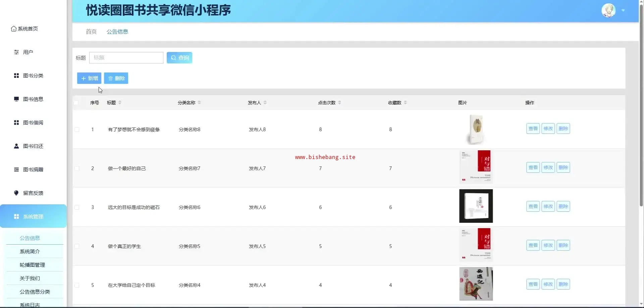644x308 pixels.
Task: Click the 首页 breadcrumb link
Action: pyautogui.click(x=91, y=32)
